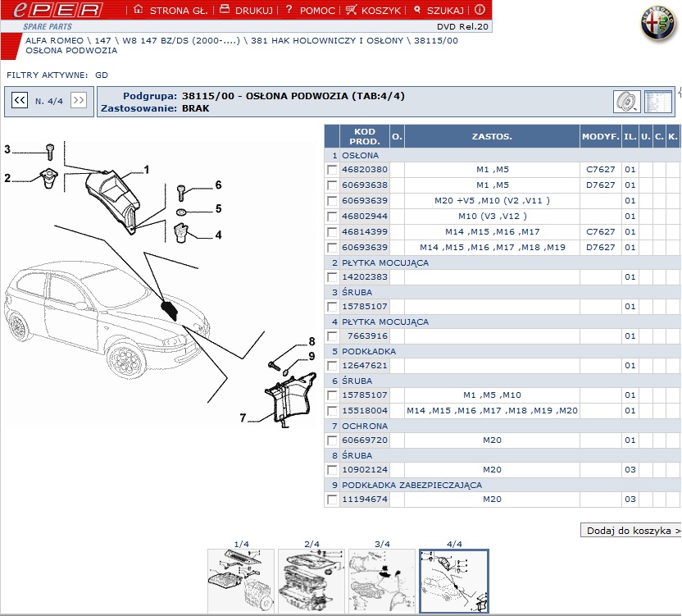Check the box for part 46820380
The height and width of the screenshot is (616, 682).
pos(332,170)
